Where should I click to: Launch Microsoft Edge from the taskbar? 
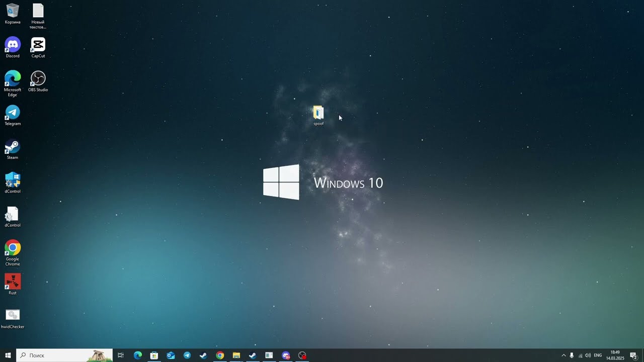tap(138, 355)
